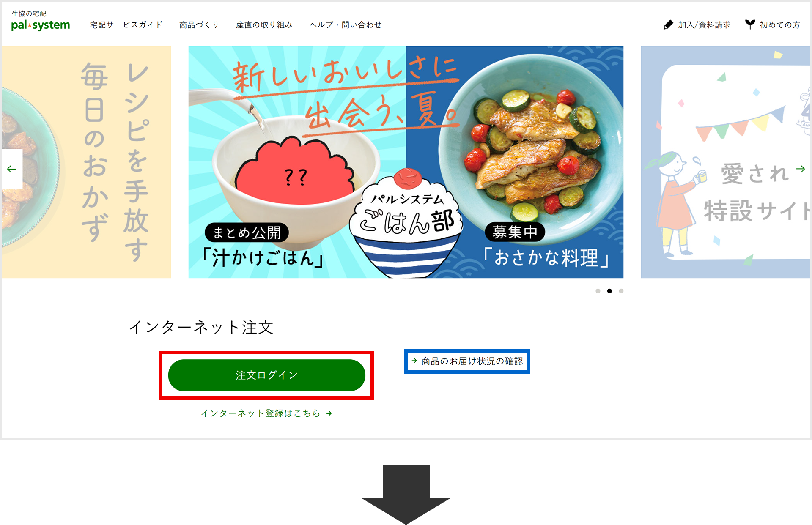Screen dimensions: 812x525
Task: Open 産直の取り組み menu
Action: [264, 25]
